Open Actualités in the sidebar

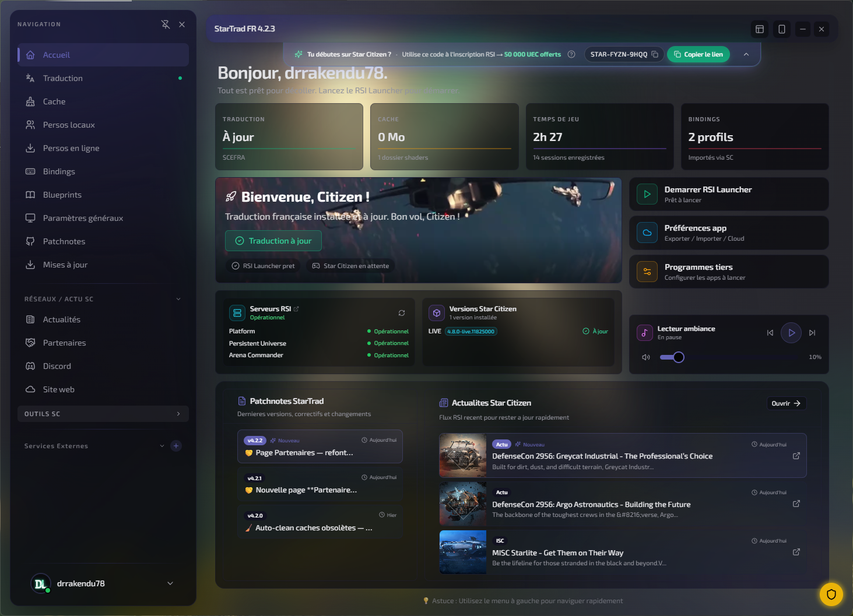103,319
